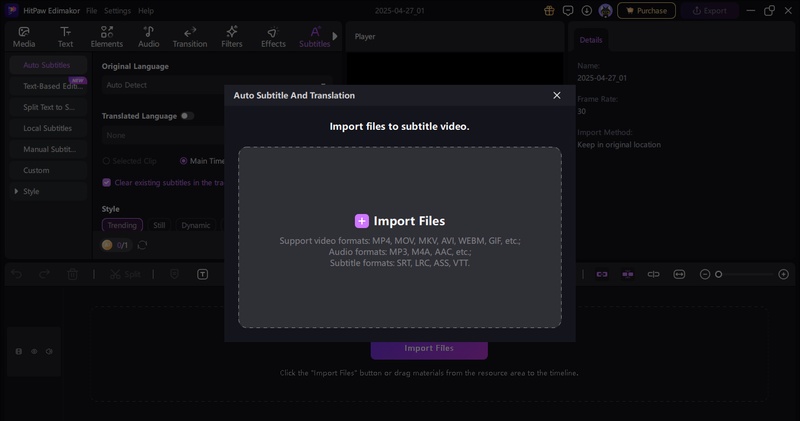The image size is (800, 421).
Task: Toggle the Translated Language switch
Action: tap(187, 116)
